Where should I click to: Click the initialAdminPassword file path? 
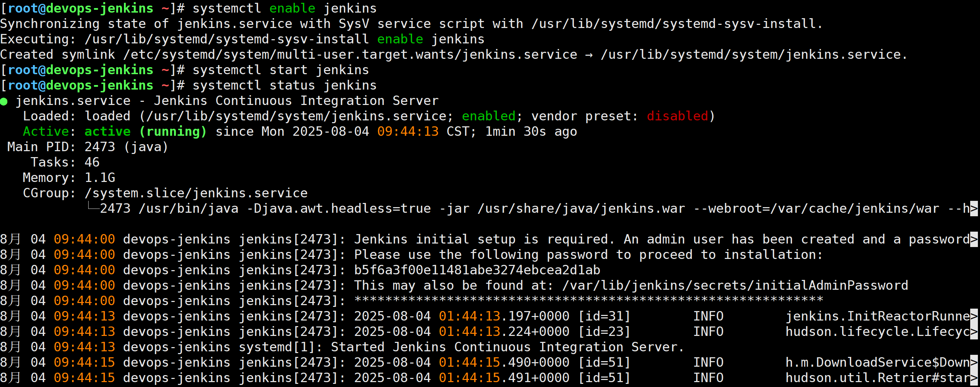735,286
